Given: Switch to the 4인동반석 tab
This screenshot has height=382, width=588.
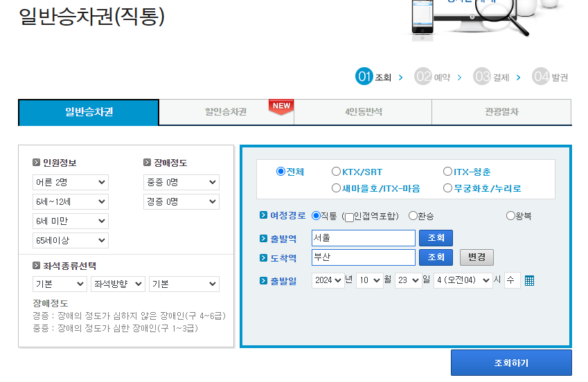Looking at the screenshot, I should click(x=363, y=112).
